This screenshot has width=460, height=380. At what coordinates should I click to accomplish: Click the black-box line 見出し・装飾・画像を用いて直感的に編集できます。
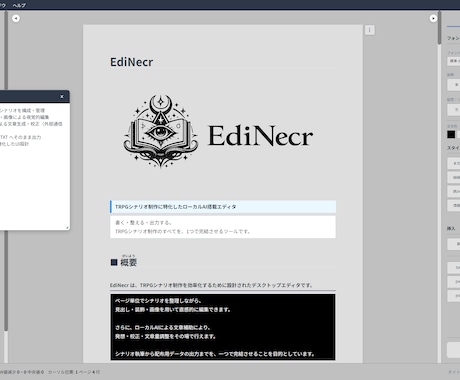[x=173, y=309]
